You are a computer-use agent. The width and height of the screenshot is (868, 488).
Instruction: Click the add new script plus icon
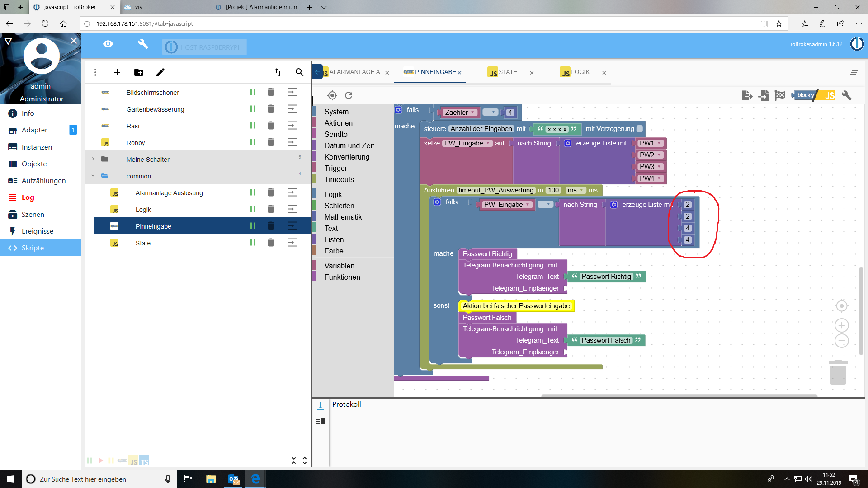tap(117, 72)
